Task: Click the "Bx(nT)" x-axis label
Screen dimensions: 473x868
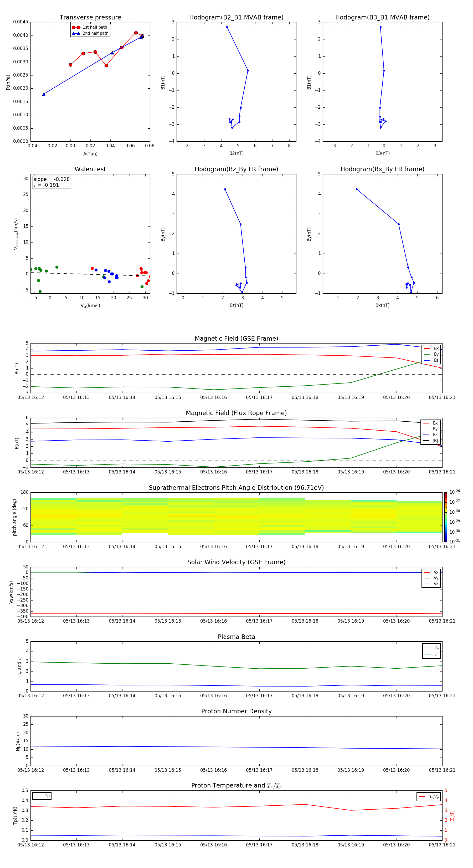Action: pos(382,305)
